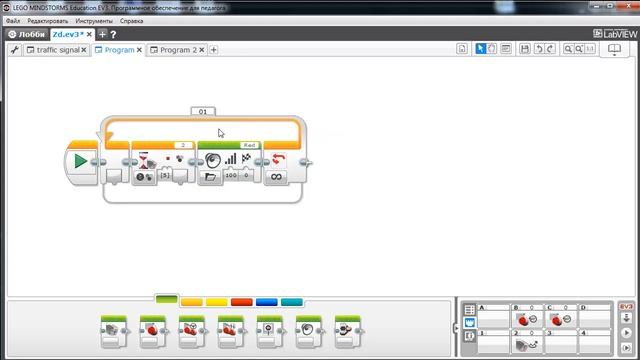Close the Program tab
The height and width of the screenshot is (360, 640).
pyautogui.click(x=139, y=50)
